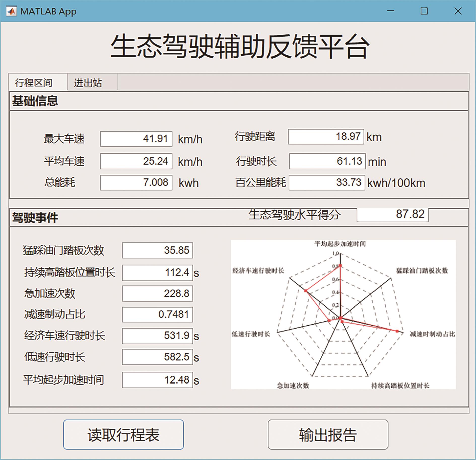This screenshot has height=460, width=476.
Task: Close the MATLAB App window
Action: [458, 11]
